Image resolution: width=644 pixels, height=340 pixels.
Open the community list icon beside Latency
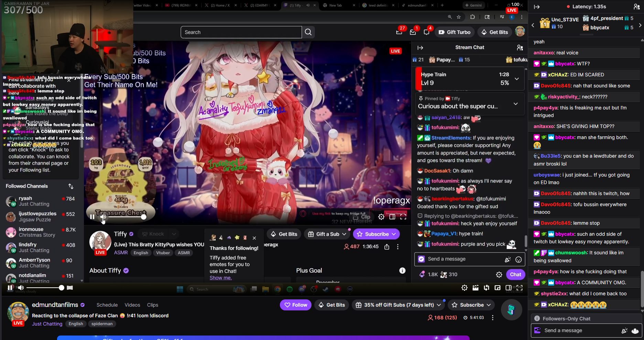coord(636,7)
